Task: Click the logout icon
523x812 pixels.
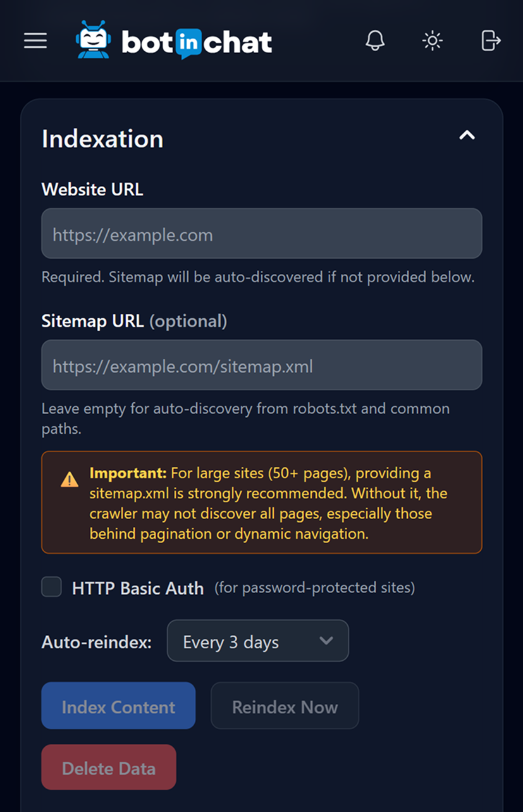Action: 491,41
